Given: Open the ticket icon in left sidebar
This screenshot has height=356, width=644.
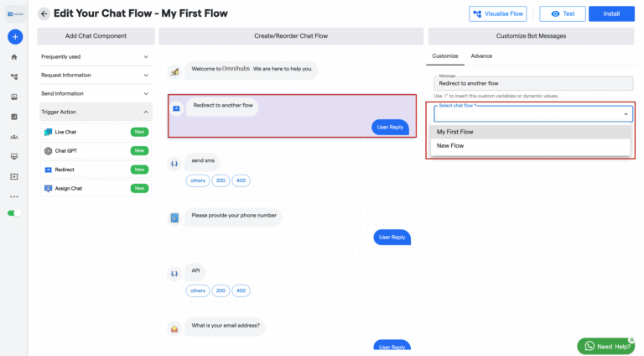Looking at the screenshot, I should point(14,177).
